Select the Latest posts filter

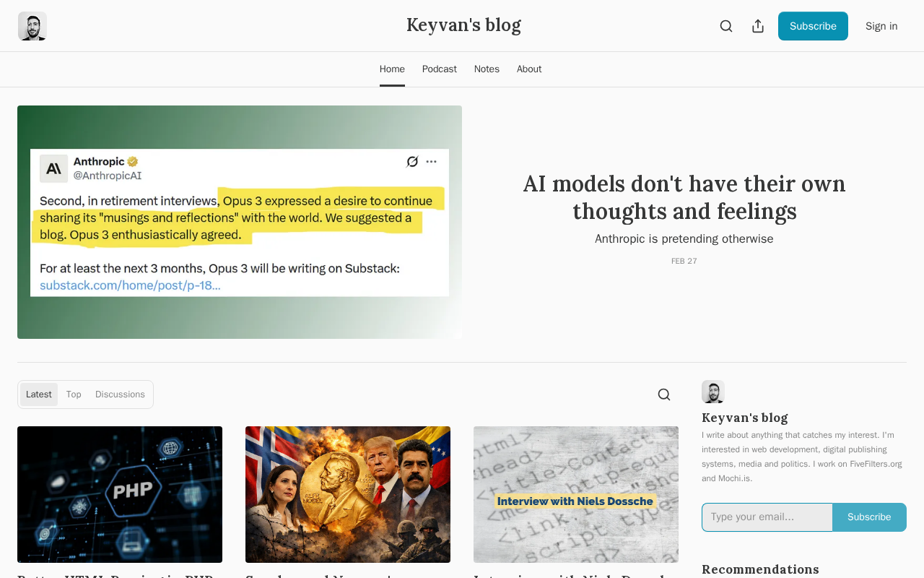(x=39, y=394)
